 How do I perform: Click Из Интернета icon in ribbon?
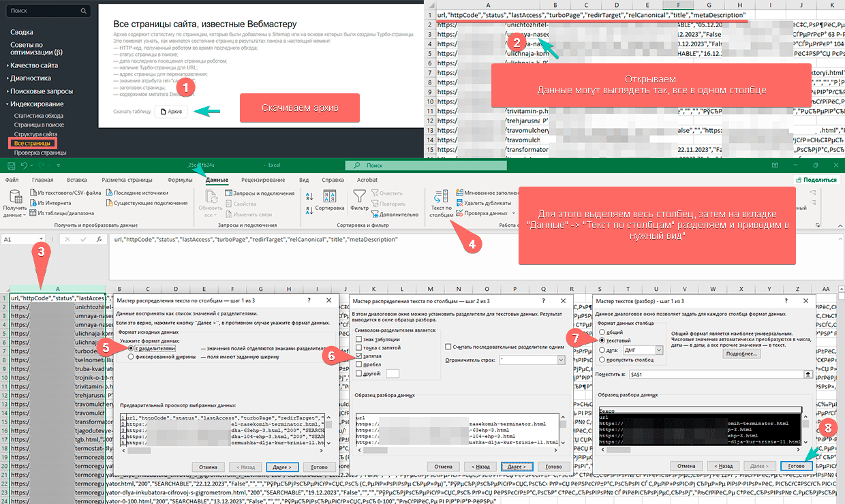pos(33,203)
